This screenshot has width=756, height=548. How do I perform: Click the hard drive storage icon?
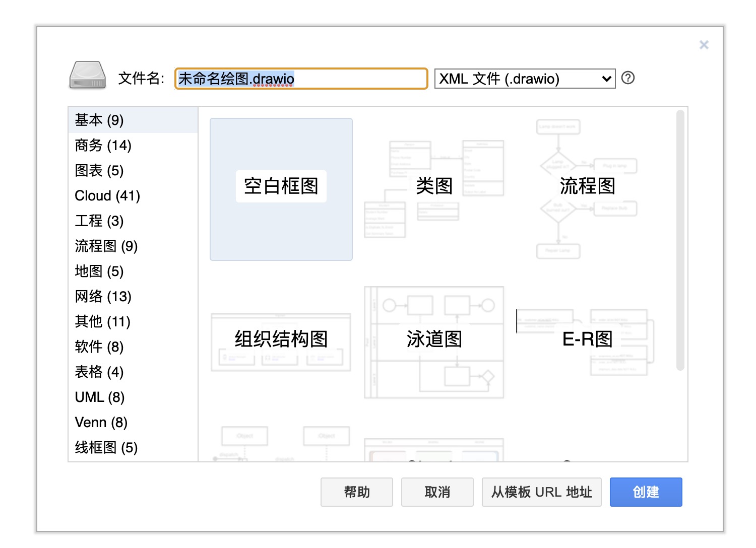88,76
